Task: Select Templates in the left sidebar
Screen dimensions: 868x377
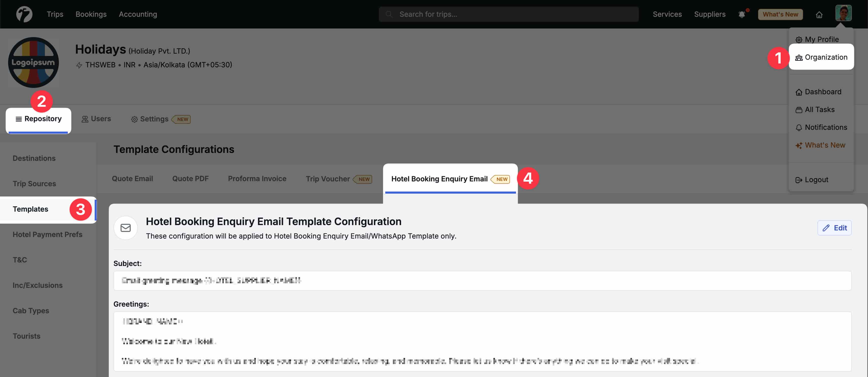Action: pyautogui.click(x=30, y=209)
